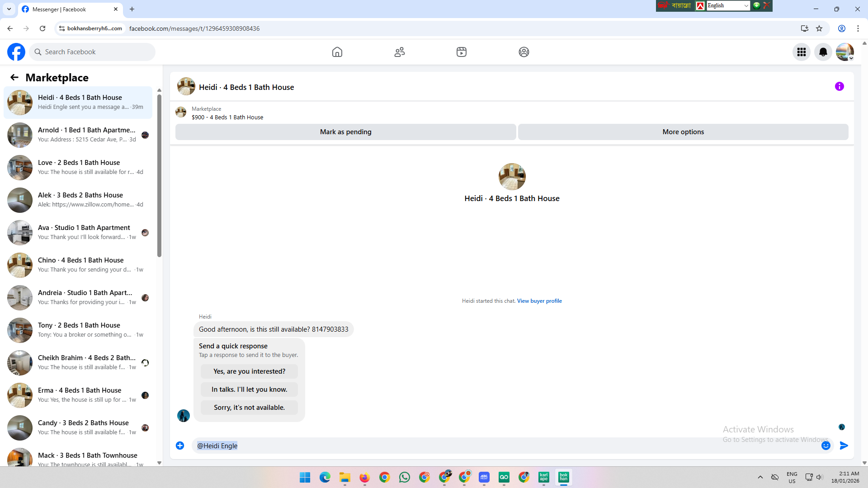Open the emoji picker icon
868x488 pixels.
click(x=826, y=446)
